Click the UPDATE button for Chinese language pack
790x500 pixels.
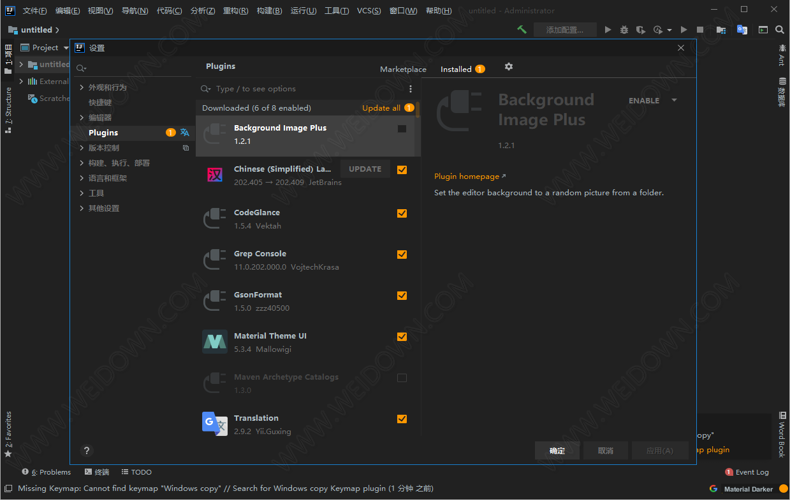pos(365,169)
